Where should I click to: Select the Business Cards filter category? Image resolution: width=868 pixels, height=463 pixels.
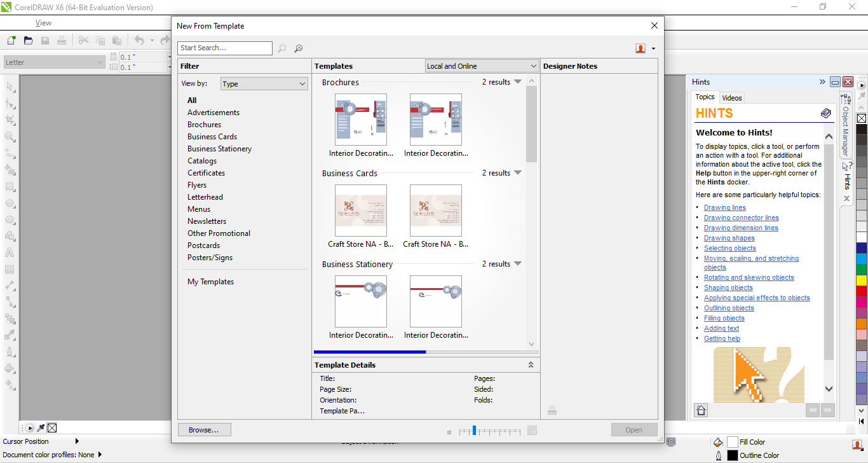pos(212,137)
